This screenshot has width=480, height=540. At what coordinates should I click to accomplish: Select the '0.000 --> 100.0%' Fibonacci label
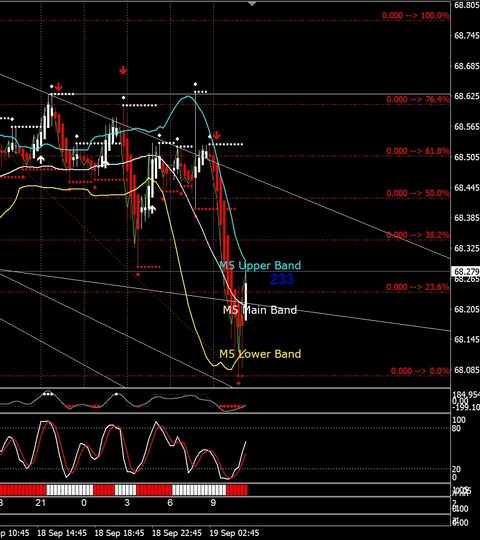coord(415,15)
